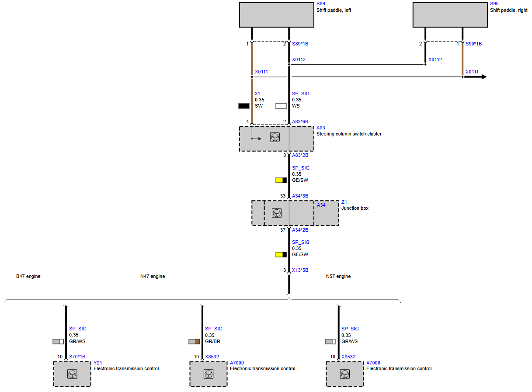Open the A34 component link

pyautogui.click(x=321, y=205)
